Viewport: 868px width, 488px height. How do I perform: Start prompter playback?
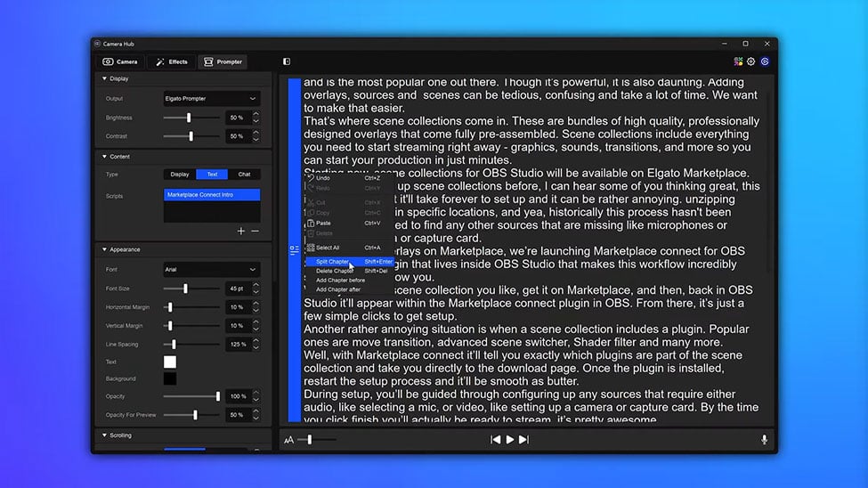(x=510, y=440)
